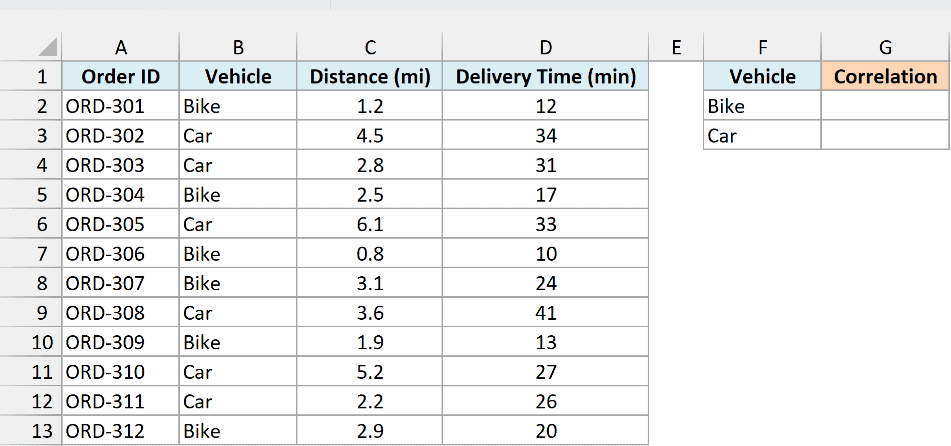Image resolution: width=951 pixels, height=446 pixels.
Task: Select column G header
Action: (x=885, y=47)
